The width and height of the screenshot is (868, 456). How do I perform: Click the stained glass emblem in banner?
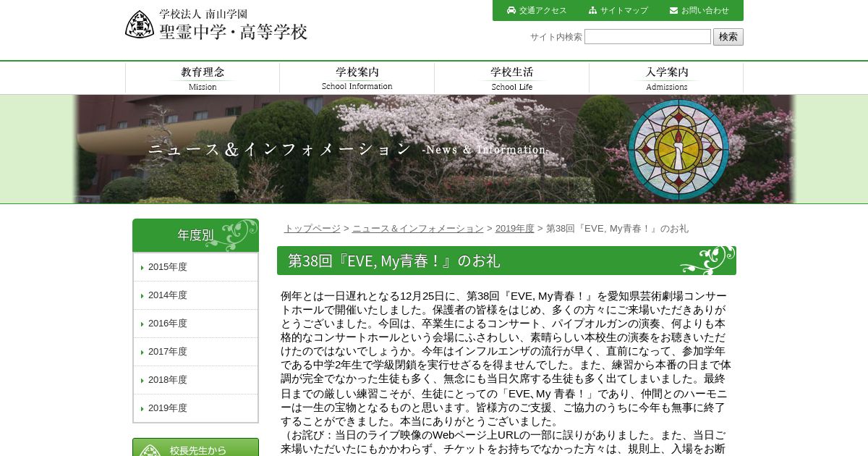pyautogui.click(x=678, y=149)
